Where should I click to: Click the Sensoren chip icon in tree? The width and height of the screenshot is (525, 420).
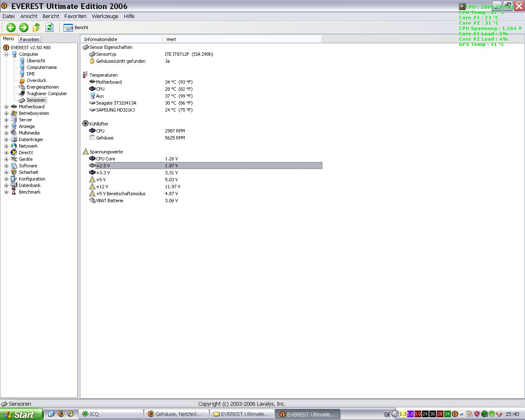pos(22,100)
